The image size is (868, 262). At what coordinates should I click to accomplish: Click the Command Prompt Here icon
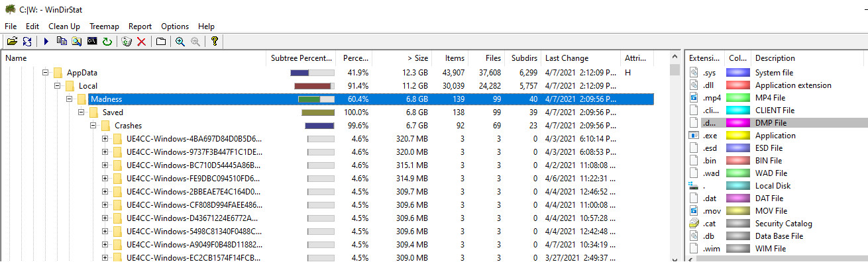(92, 42)
